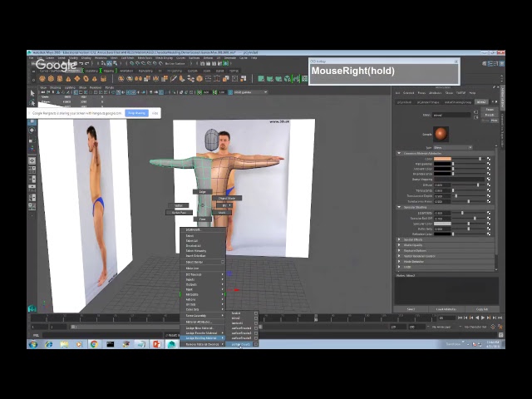Screen dimensions: 532x399
Task: Select Edge in the marking menu
Action: point(202,192)
